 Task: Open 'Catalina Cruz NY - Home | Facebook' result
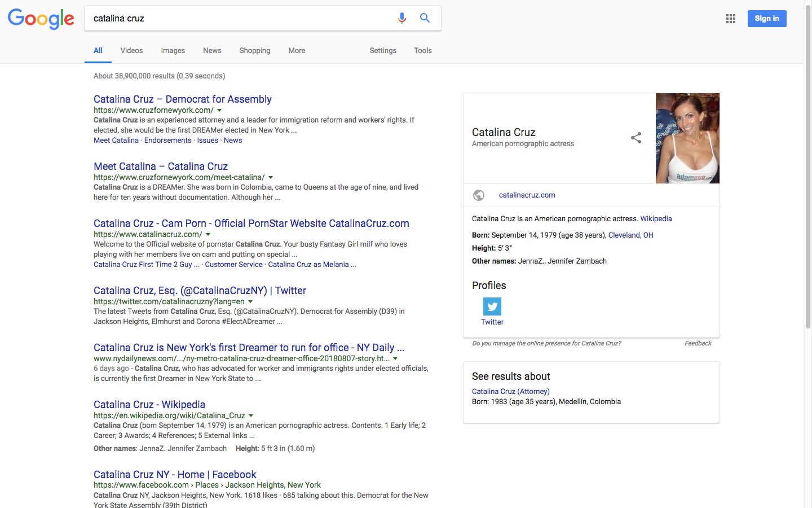click(175, 475)
